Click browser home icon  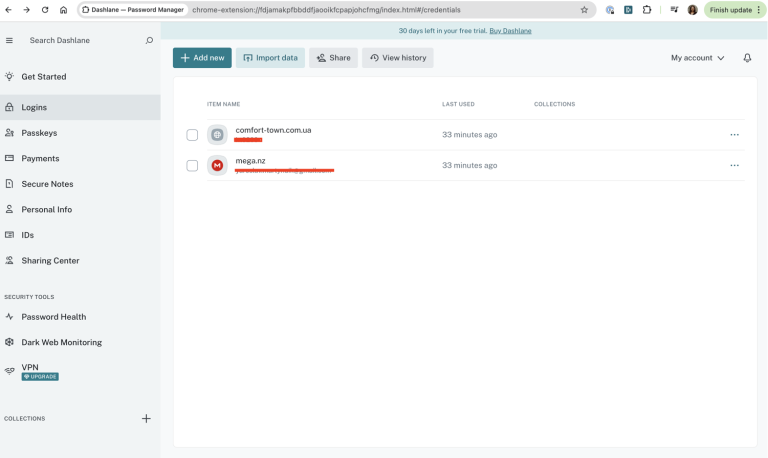click(x=63, y=10)
